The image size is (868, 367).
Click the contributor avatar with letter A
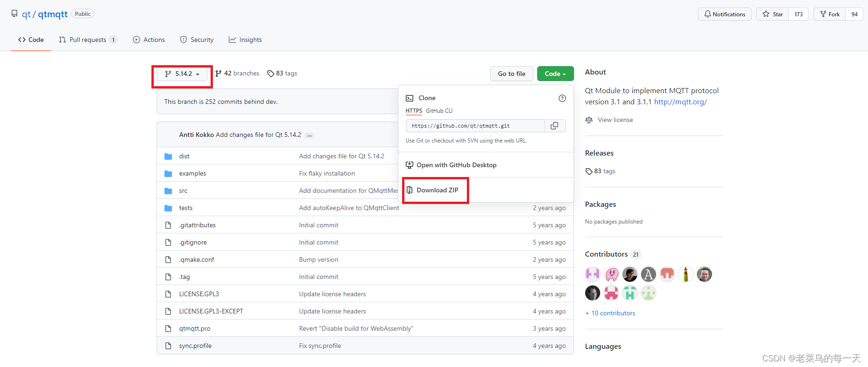coord(649,274)
